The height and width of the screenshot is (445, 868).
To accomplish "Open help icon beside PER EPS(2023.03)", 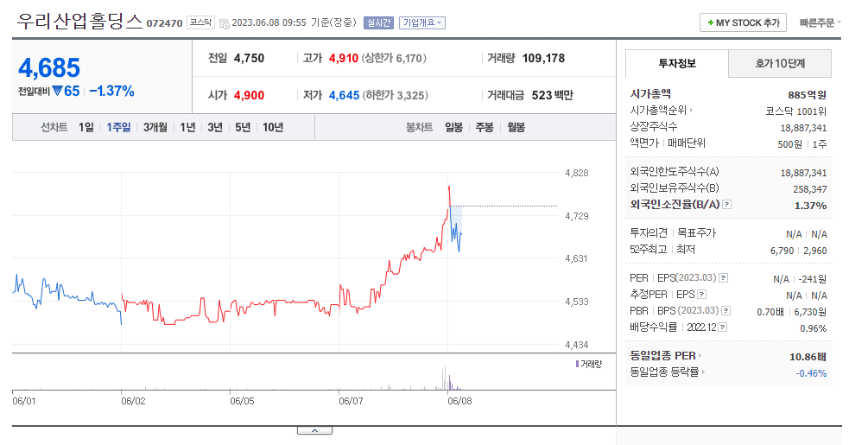I will pos(724,278).
